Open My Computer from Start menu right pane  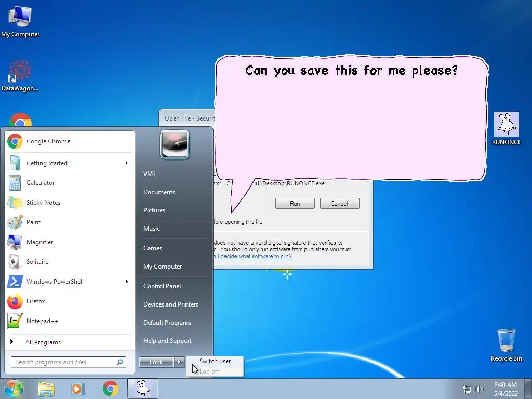pos(163,267)
